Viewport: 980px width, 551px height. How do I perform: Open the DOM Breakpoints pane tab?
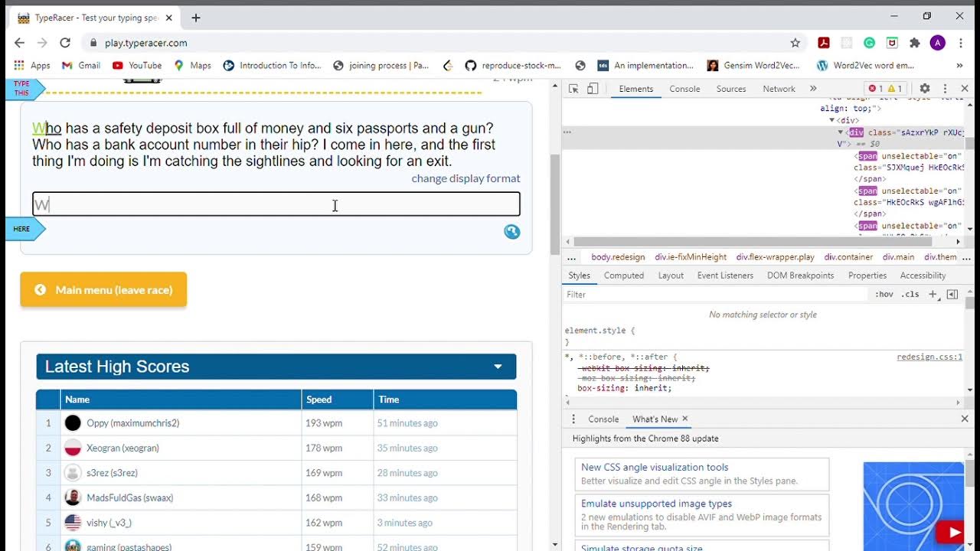800,275
